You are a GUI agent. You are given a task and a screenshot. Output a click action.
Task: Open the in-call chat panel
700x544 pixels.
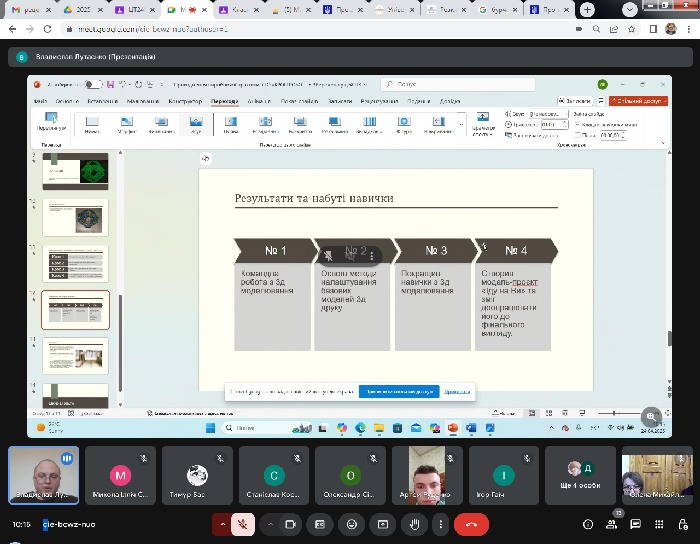pos(637,524)
